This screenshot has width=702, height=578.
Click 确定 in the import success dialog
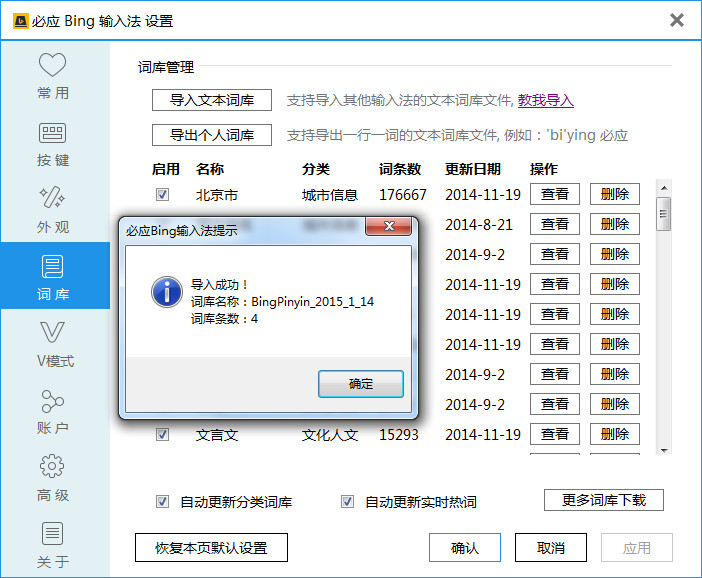(x=361, y=384)
